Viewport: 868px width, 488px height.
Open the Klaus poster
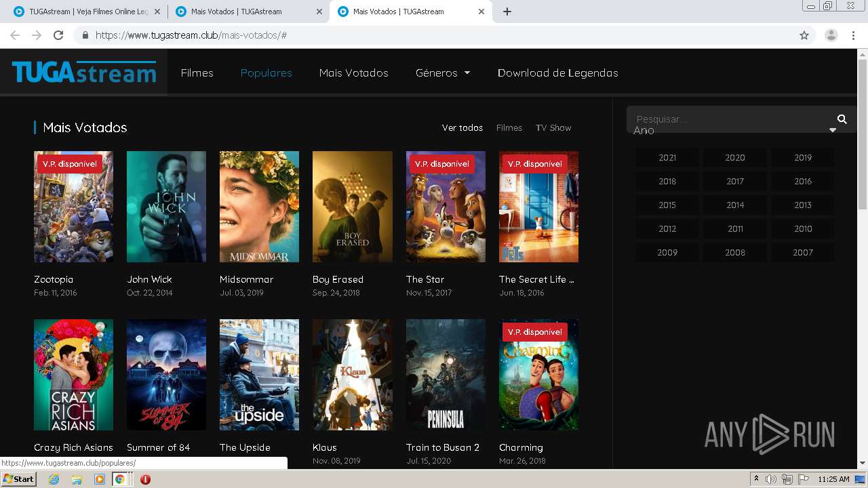[352, 375]
